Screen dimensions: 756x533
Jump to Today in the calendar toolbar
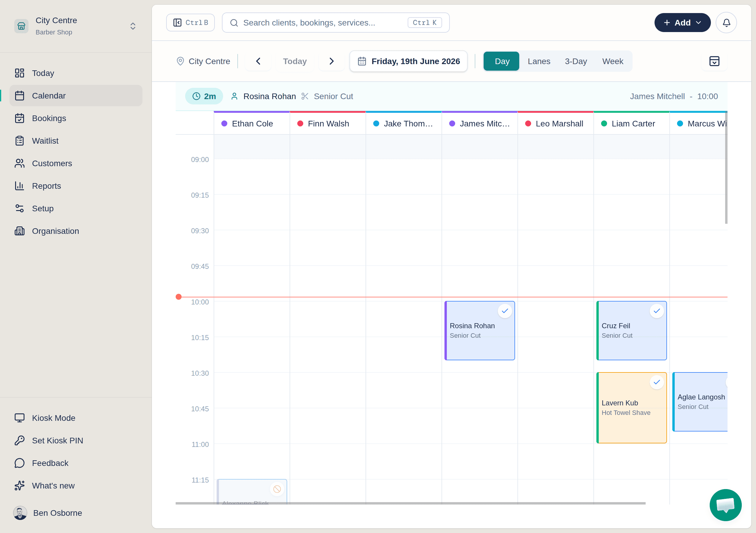pos(295,61)
